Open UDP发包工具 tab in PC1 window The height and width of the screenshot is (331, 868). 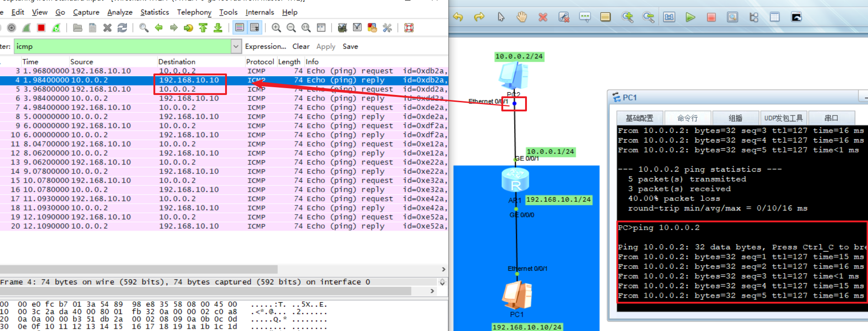click(x=784, y=118)
